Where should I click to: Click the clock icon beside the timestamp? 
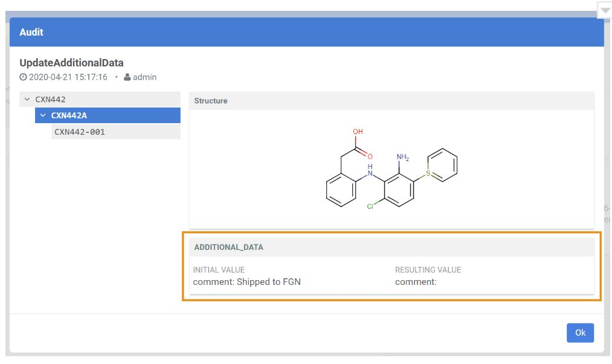[23, 77]
